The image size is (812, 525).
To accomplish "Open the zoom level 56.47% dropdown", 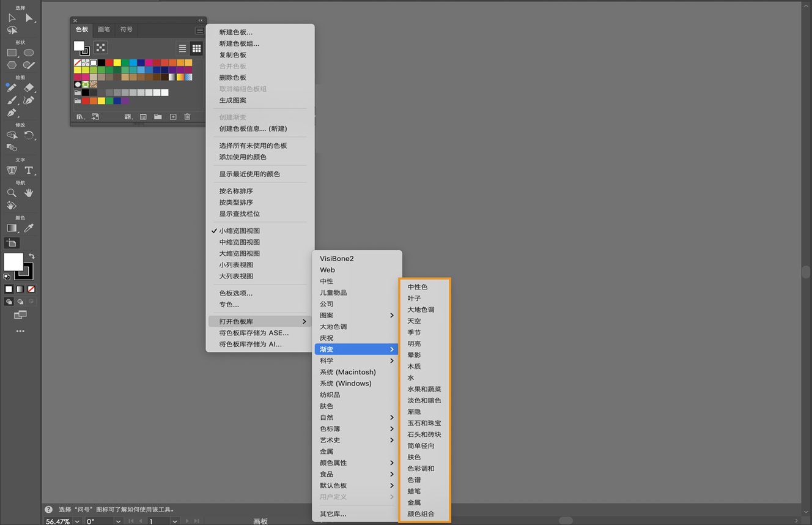I will tap(77, 521).
